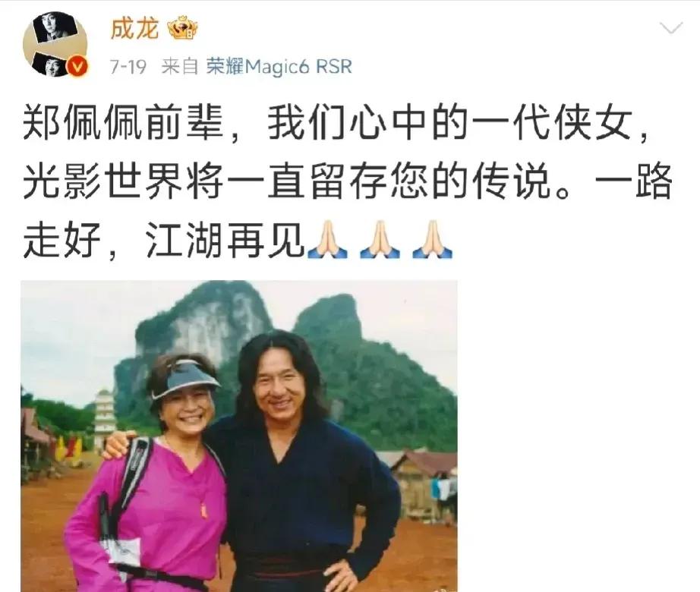Open the 荣耀Magic6 RSR source link

pos(279,67)
